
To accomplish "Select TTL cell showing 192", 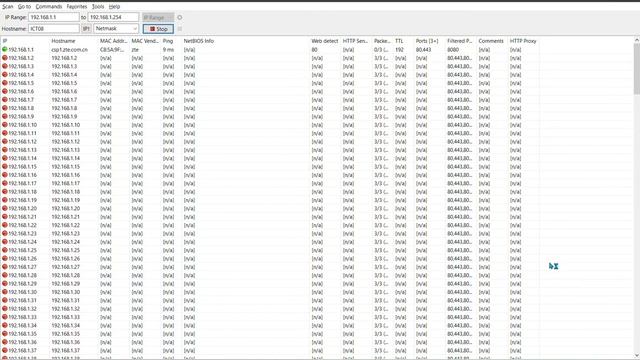I will (399, 50).
